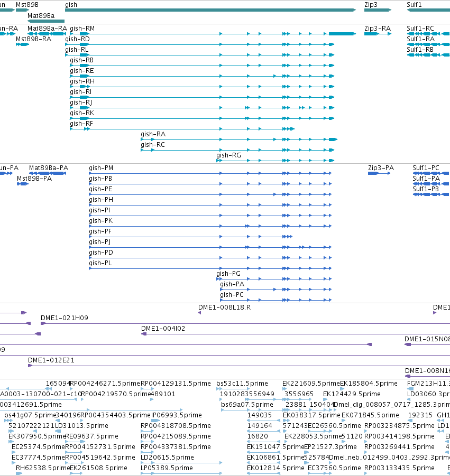Select the Zip3-PA protein feature
The width and height of the screenshot is (450, 476).
[x=379, y=173]
